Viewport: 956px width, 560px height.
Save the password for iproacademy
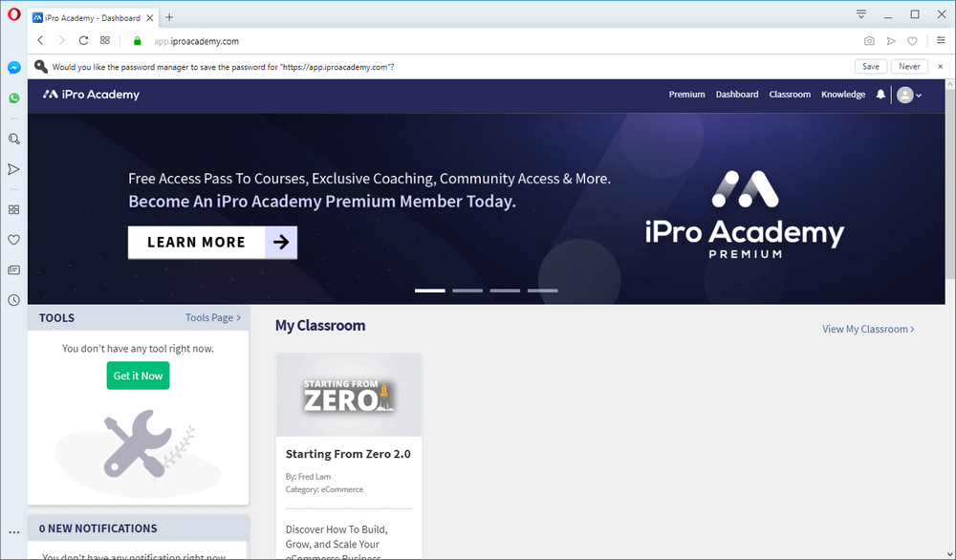click(x=871, y=67)
